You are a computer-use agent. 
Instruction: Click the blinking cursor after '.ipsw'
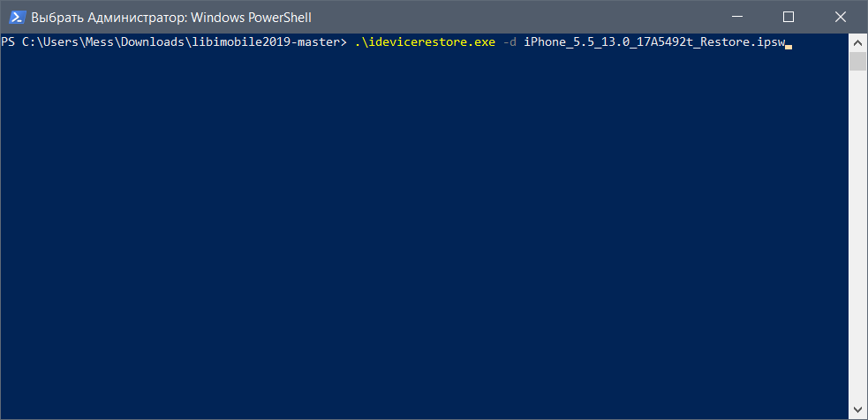pyautogui.click(x=788, y=43)
